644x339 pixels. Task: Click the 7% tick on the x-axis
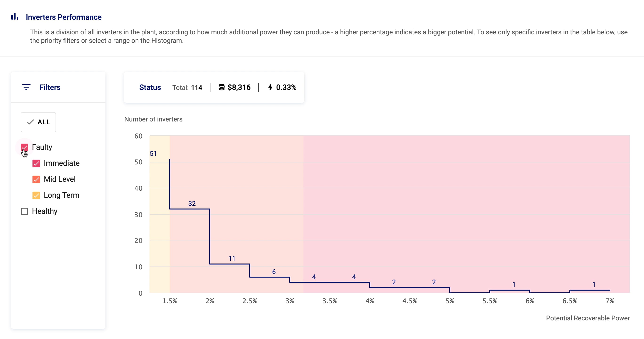click(610, 301)
